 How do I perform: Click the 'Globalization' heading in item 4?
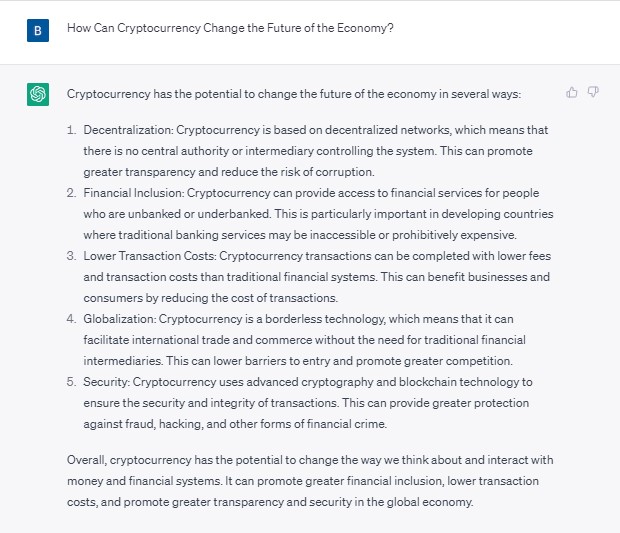(x=119, y=319)
